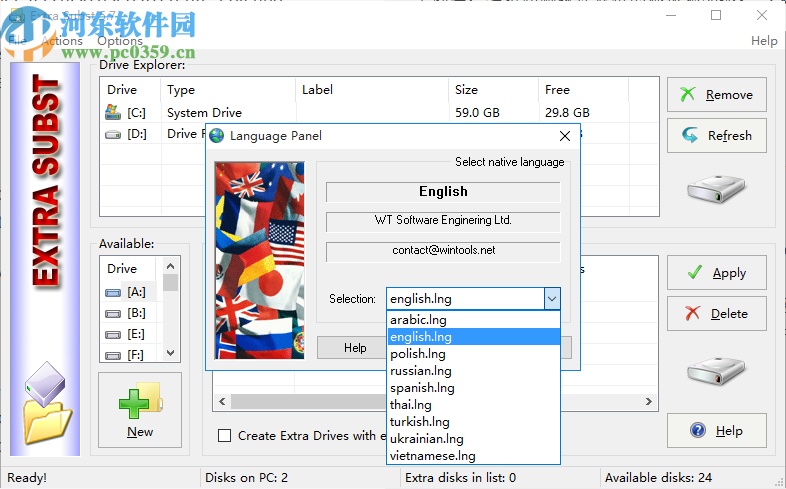This screenshot has height=489, width=786.
Task: Select available drive B: icon
Action: click(x=113, y=314)
